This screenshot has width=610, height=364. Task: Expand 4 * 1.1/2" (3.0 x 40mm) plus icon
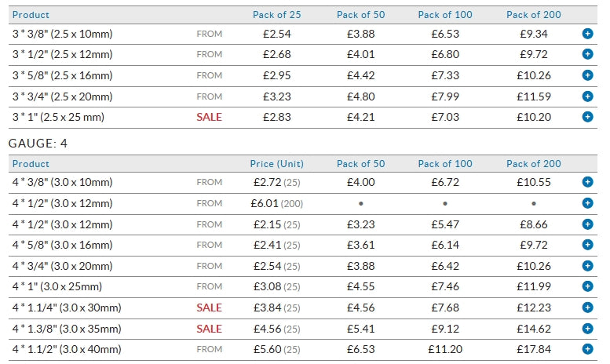pos(587,349)
